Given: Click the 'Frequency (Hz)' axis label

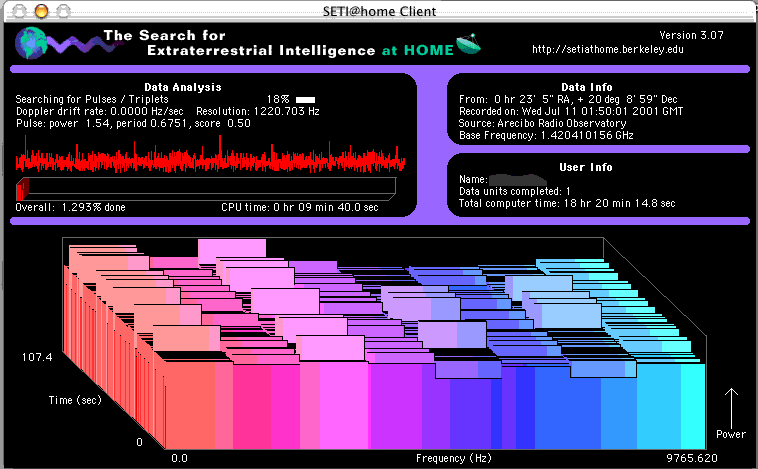Looking at the screenshot, I should (453, 458).
